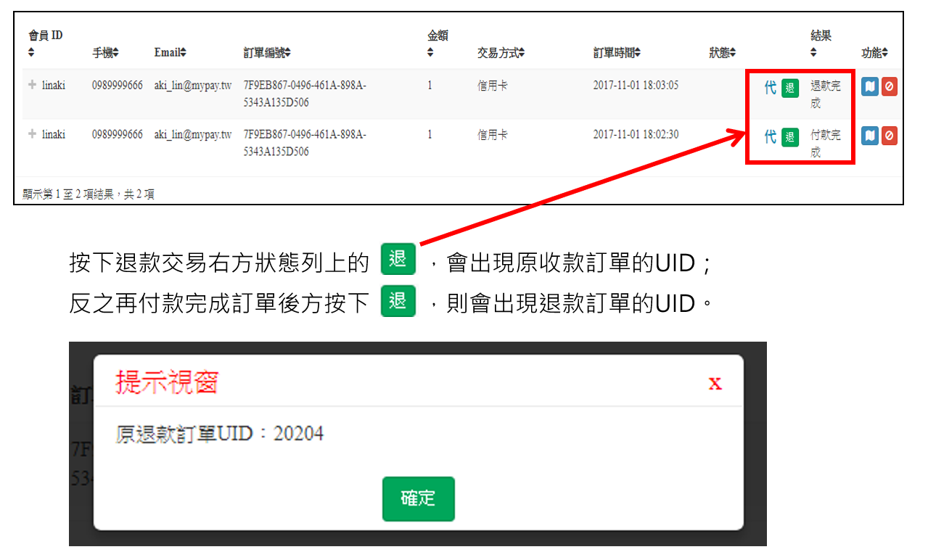Sort table by Email column header

click(x=170, y=53)
